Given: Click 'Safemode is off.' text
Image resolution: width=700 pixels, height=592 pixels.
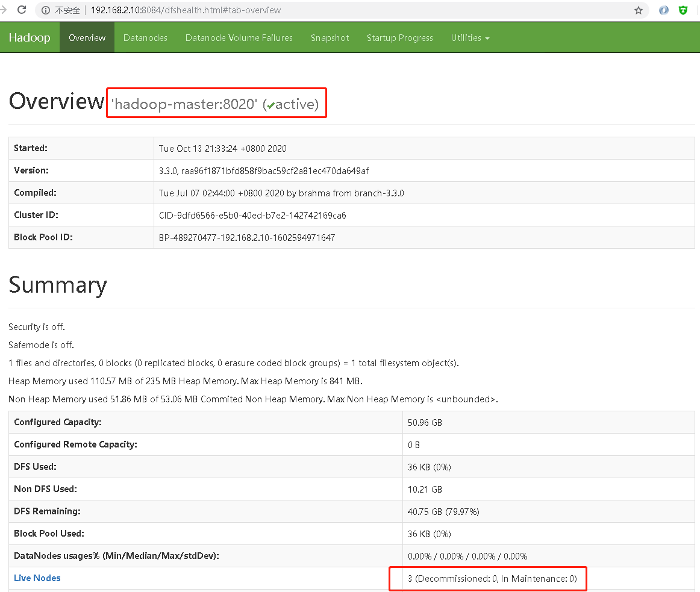Looking at the screenshot, I should 41,344.
